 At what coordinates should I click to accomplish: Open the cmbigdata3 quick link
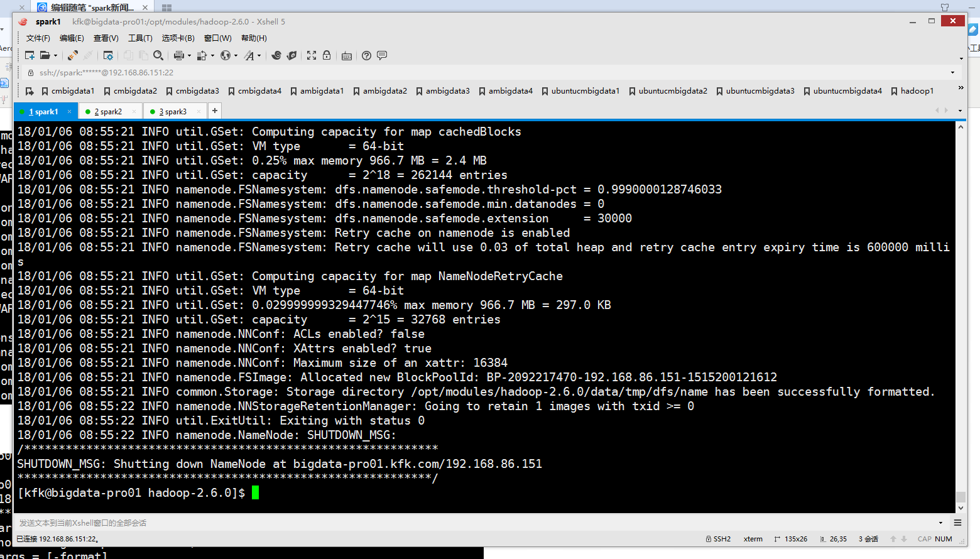point(192,91)
